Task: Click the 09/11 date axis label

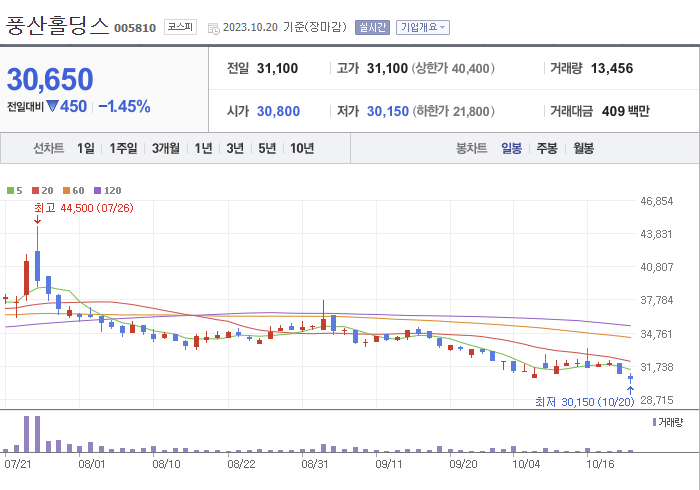Action: point(389,464)
